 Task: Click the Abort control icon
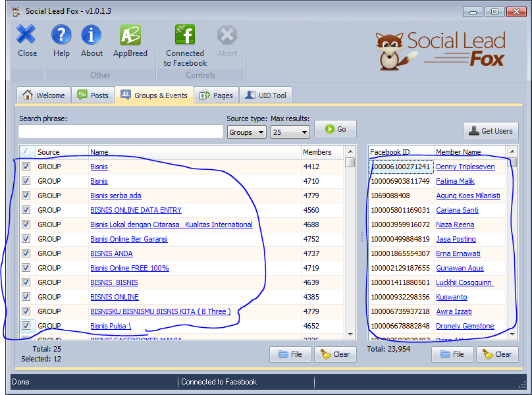pyautogui.click(x=227, y=34)
